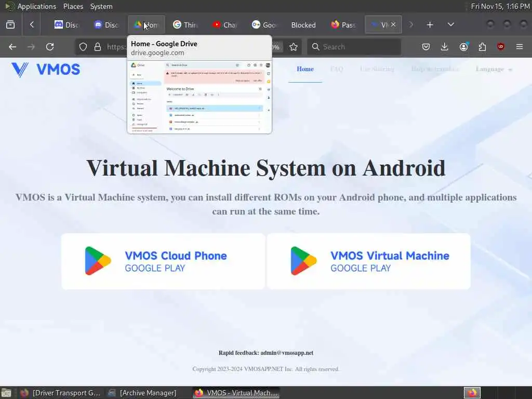
Task: Click the Google Drive tab preview thumbnail
Action: click(199, 97)
